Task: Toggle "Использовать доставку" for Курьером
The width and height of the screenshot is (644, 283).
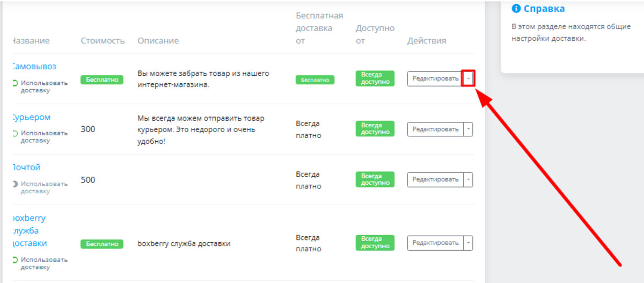Action: (15, 133)
